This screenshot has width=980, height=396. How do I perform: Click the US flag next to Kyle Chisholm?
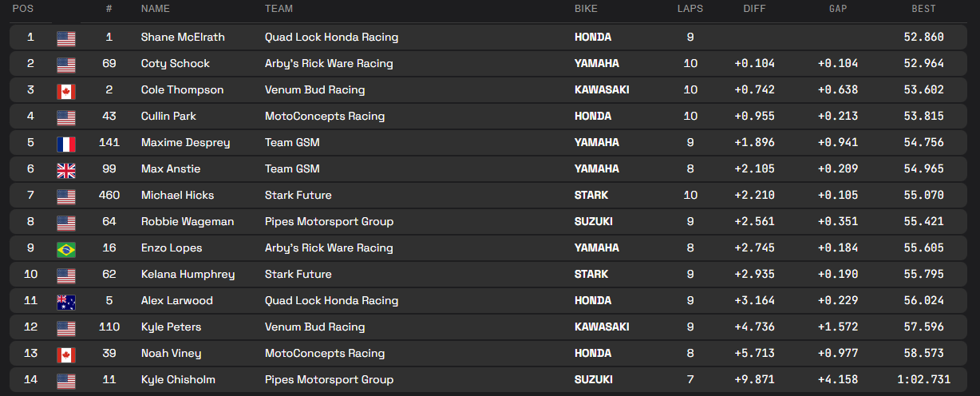(65, 380)
